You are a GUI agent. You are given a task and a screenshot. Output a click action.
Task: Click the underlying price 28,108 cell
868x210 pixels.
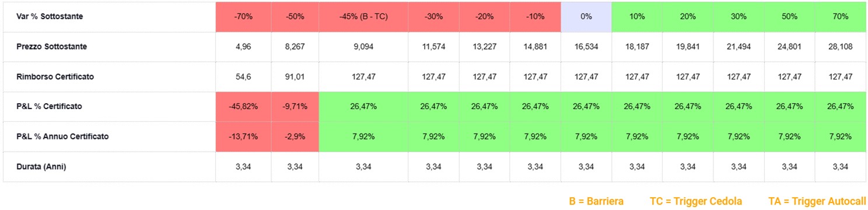click(x=840, y=47)
